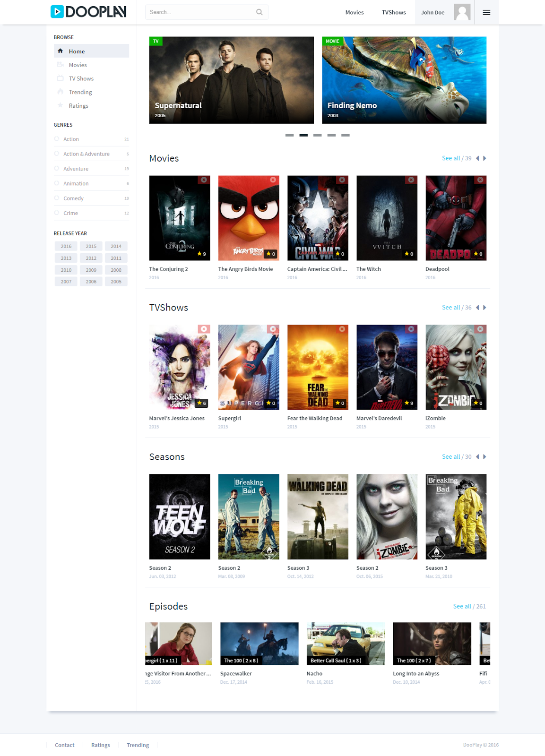Click the X icon on Daredevil poster
This screenshot has width=545, height=756.
(x=411, y=329)
